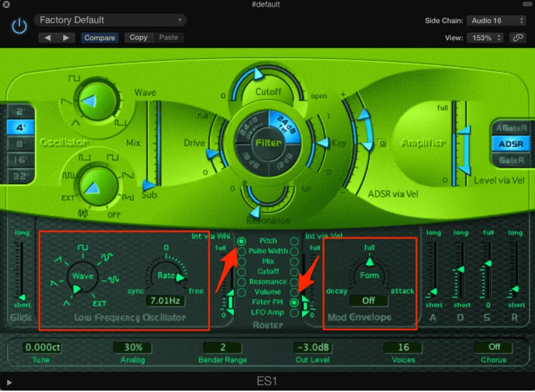Click the LFO Rate knob
The width and height of the screenshot is (535, 392).
pyautogui.click(x=166, y=275)
